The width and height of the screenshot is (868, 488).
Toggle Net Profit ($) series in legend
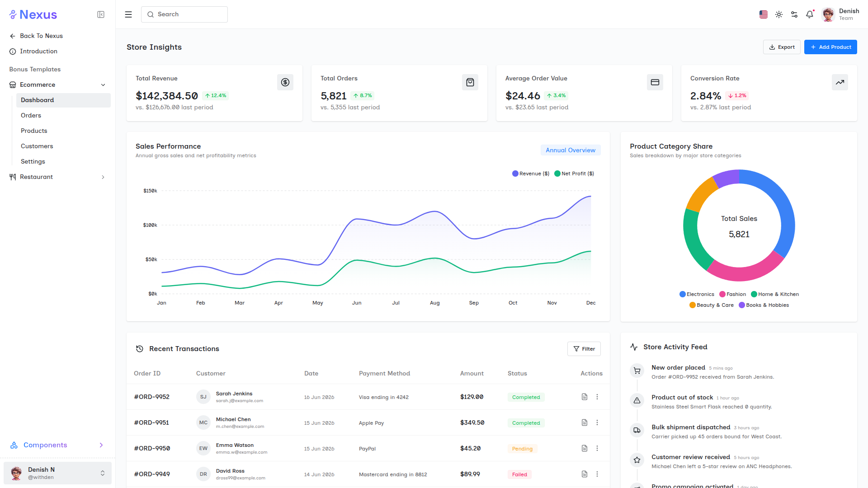574,174
